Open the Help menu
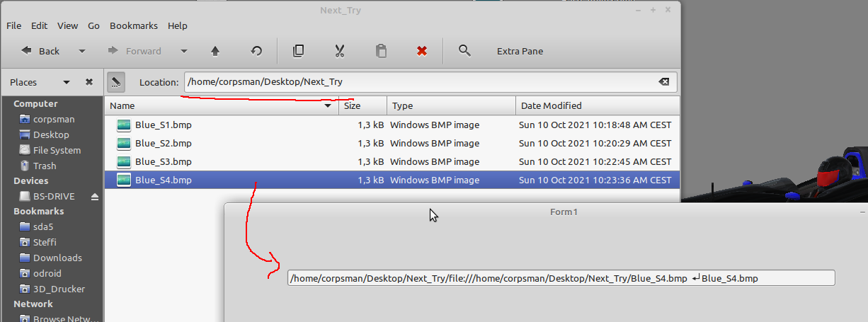Image resolution: width=868 pixels, height=322 pixels. point(178,25)
